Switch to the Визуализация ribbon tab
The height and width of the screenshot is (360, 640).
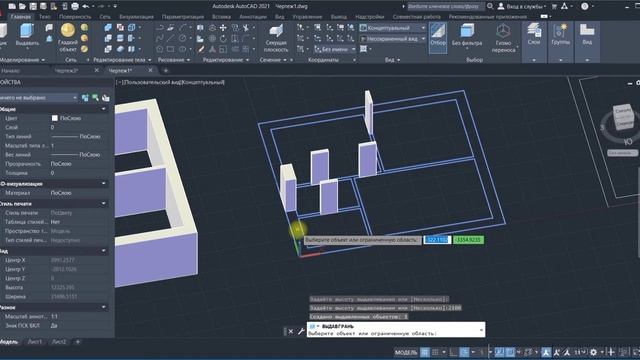(x=136, y=17)
